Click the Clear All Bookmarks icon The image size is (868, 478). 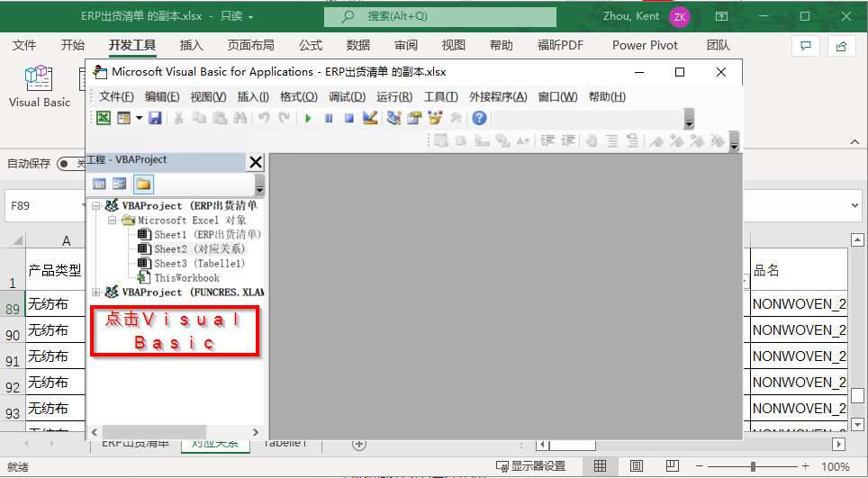718,141
